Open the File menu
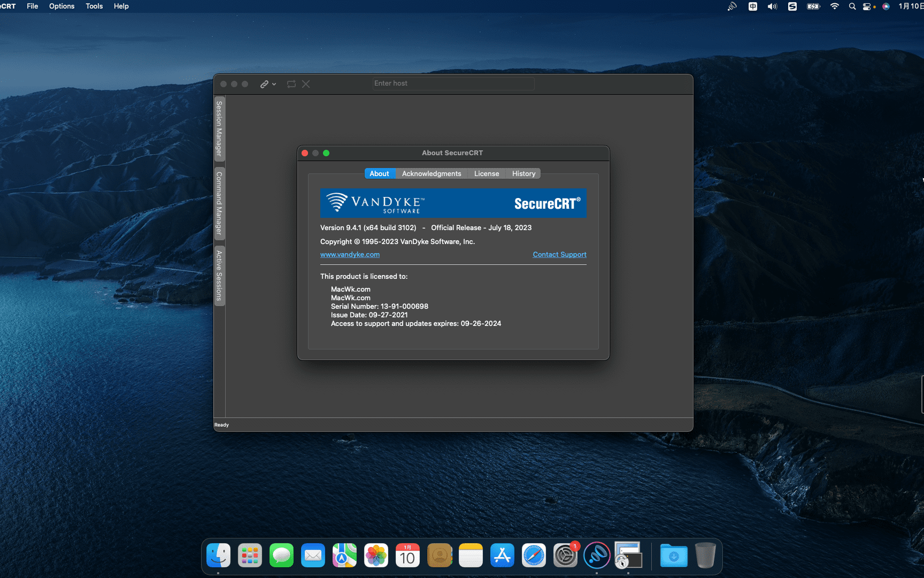This screenshot has height=578, width=924. pyautogui.click(x=33, y=6)
